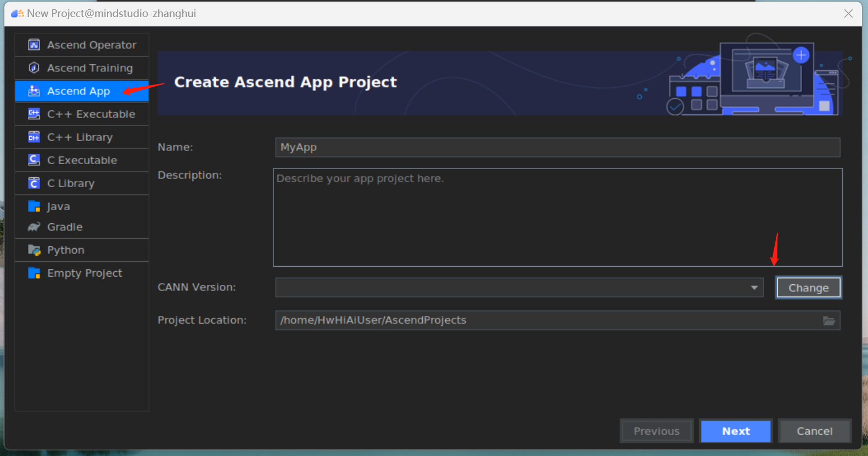Viewport: 868px width, 456px height.
Task: Click the Python project icon
Action: click(x=34, y=250)
